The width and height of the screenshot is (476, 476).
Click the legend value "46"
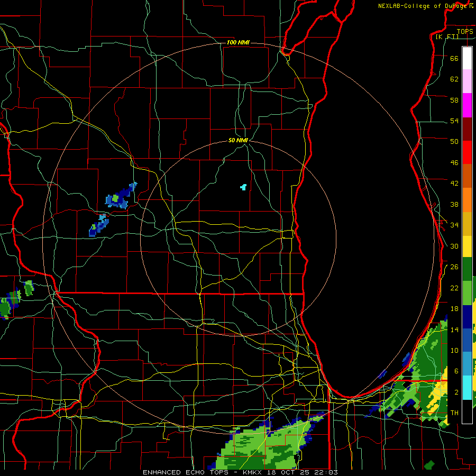click(454, 163)
